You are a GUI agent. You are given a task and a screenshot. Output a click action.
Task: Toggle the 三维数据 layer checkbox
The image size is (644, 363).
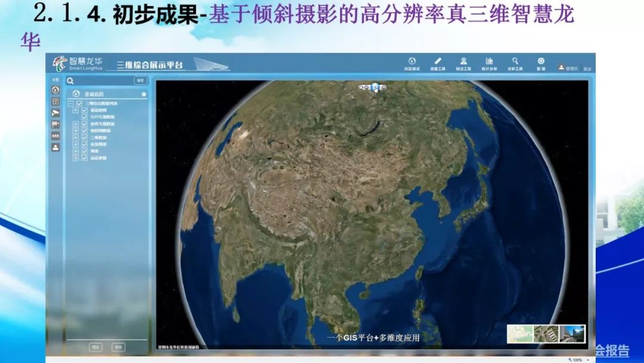(x=85, y=138)
